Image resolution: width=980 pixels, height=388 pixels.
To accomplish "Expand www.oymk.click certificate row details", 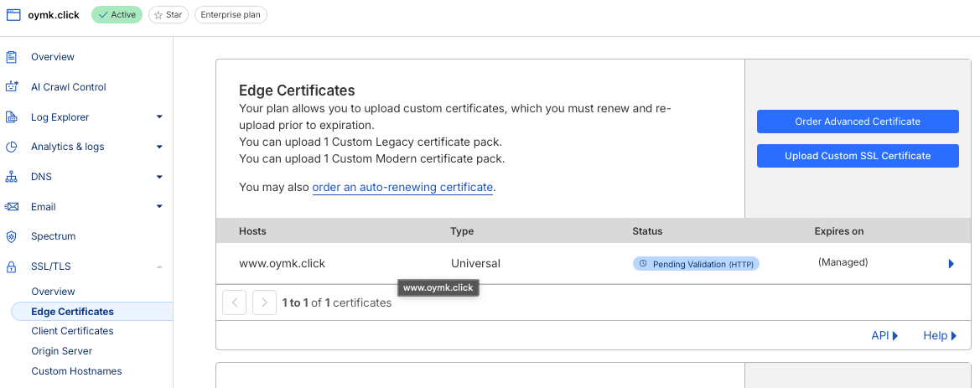I will [x=951, y=263].
